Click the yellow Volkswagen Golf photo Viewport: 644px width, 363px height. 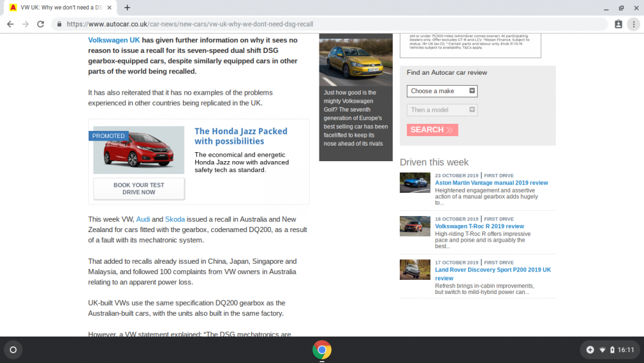(355, 63)
